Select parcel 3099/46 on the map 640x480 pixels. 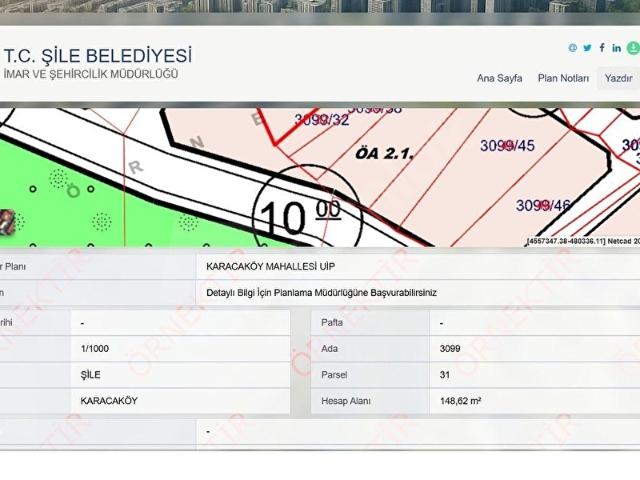coord(543,205)
